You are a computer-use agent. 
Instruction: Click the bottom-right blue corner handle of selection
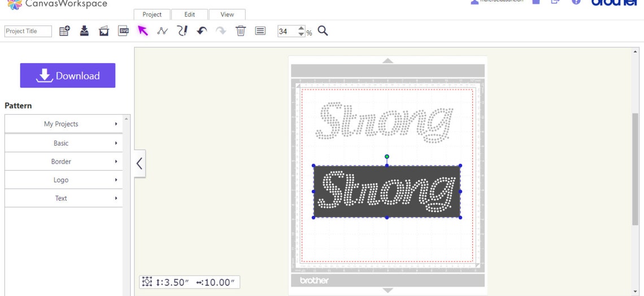pyautogui.click(x=460, y=217)
